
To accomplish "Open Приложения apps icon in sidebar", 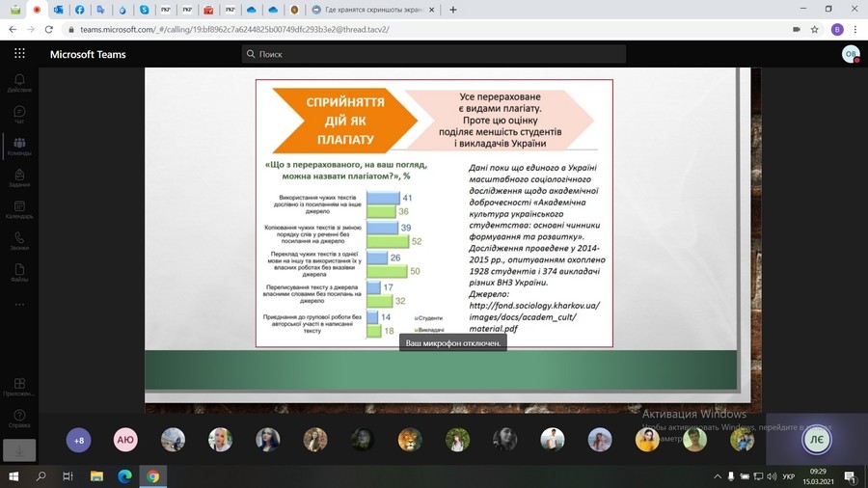I will pos(19,387).
